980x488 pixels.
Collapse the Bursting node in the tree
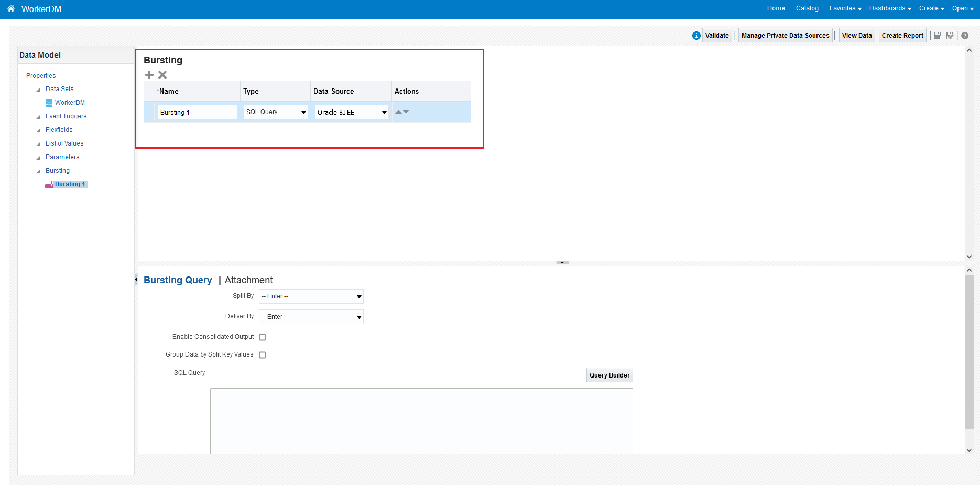pos(38,171)
